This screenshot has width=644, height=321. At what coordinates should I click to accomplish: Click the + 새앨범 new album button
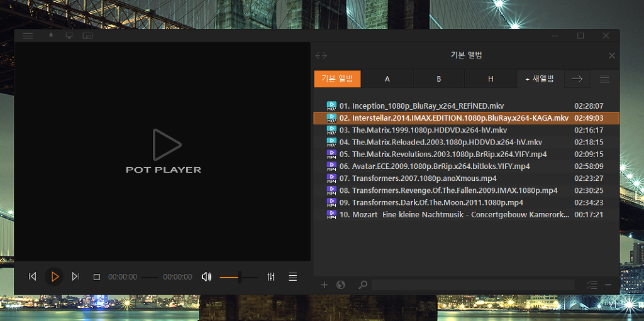(540, 79)
